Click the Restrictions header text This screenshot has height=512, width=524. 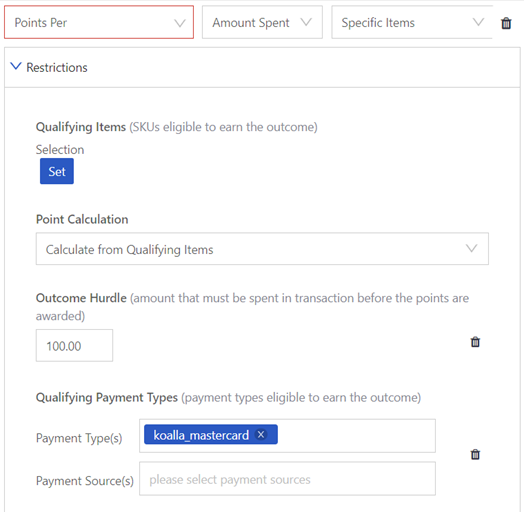click(x=57, y=68)
